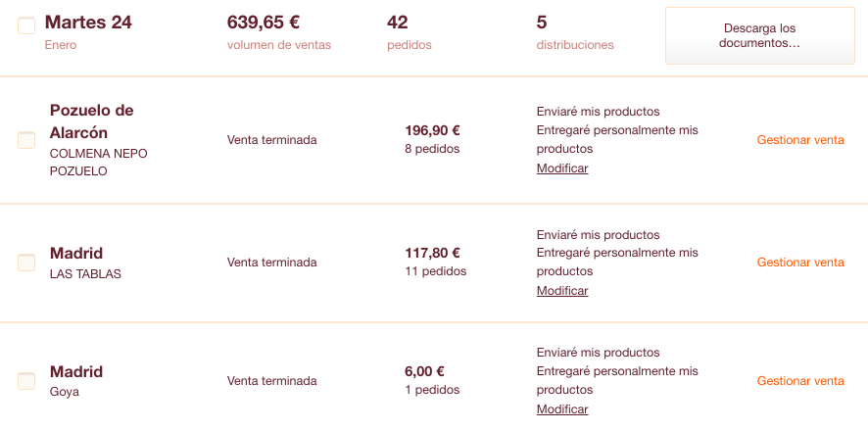This screenshot has height=431, width=868.
Task: Click the Martes 24 date heading
Action: pos(88,23)
